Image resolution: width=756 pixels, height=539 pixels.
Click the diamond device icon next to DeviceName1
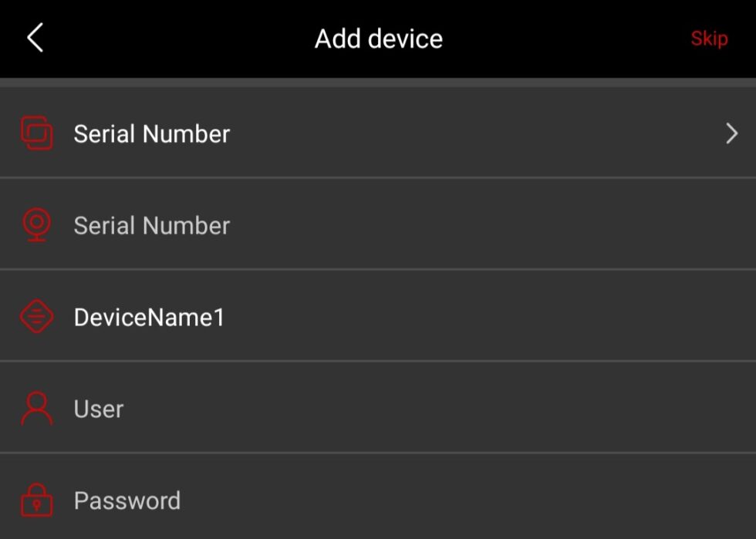coord(37,317)
